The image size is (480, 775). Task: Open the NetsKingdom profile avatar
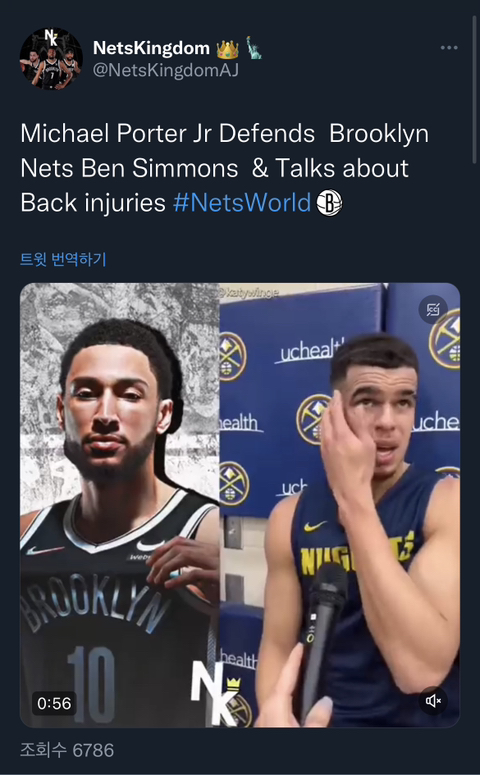(x=51, y=58)
